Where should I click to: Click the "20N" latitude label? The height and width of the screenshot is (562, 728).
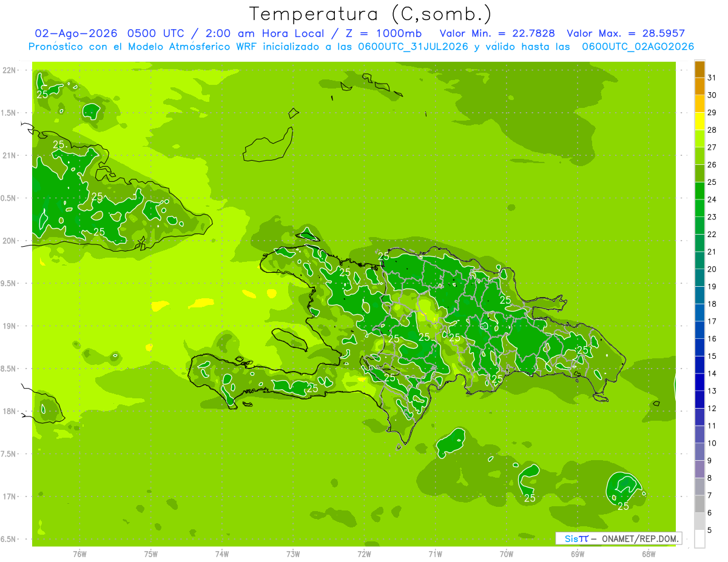9,241
